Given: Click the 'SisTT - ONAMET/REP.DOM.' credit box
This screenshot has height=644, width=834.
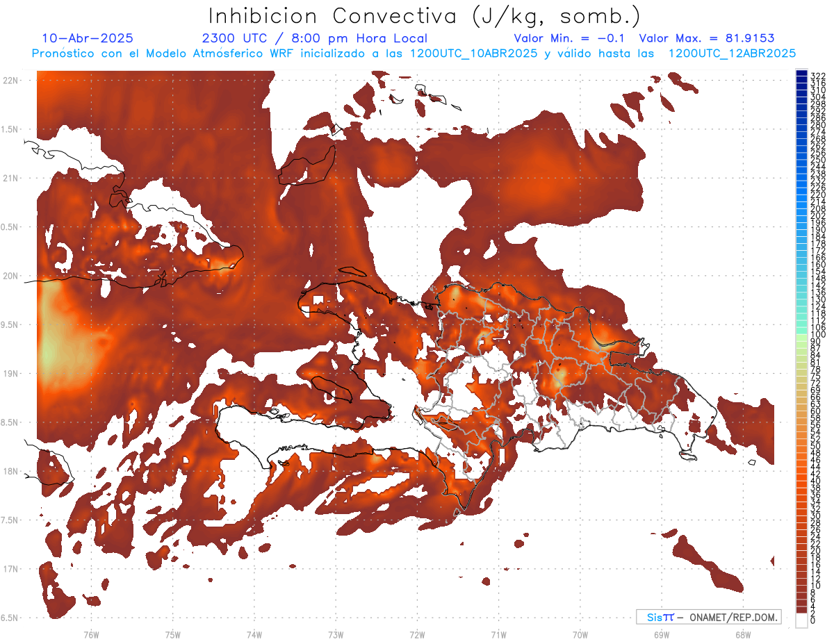Looking at the screenshot, I should pyautogui.click(x=709, y=617).
